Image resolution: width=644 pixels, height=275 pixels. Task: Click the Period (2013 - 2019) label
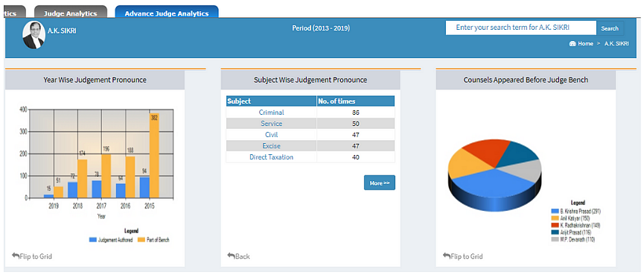point(321,28)
